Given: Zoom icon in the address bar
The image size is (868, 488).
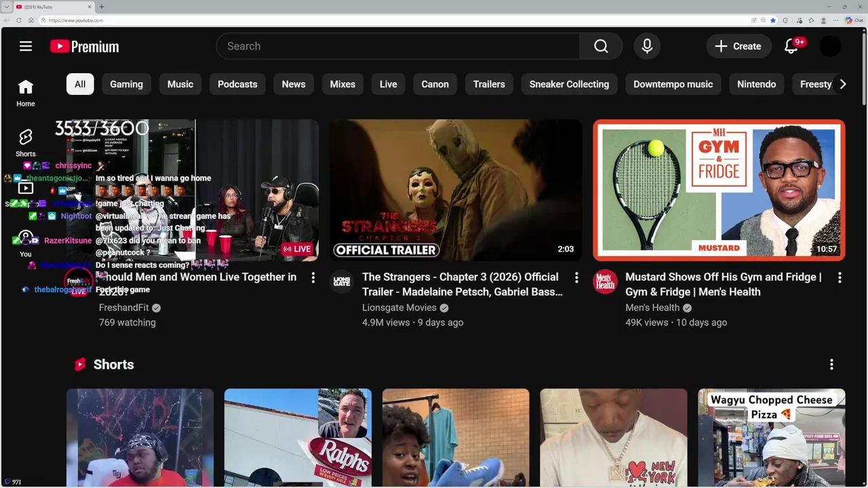Looking at the screenshot, I should click(x=763, y=20).
